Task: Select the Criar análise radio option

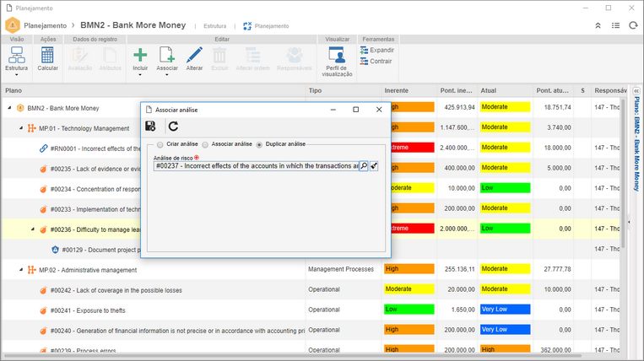Action: coord(160,144)
